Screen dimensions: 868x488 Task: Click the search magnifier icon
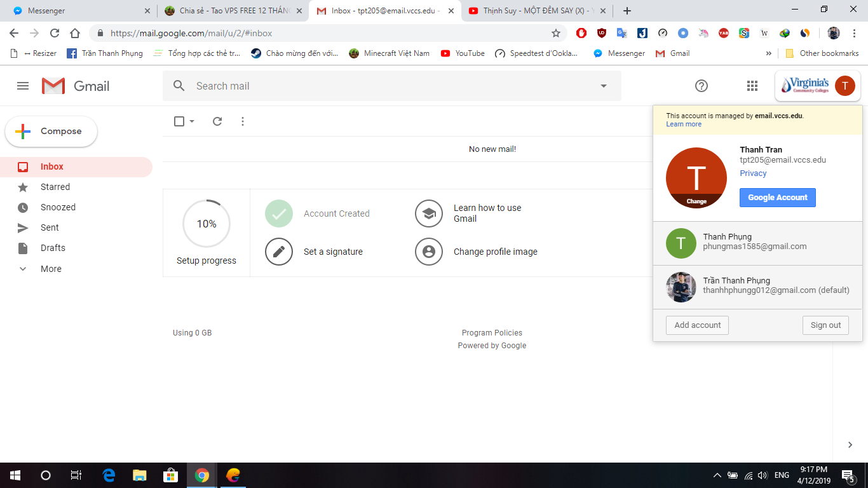coord(179,86)
